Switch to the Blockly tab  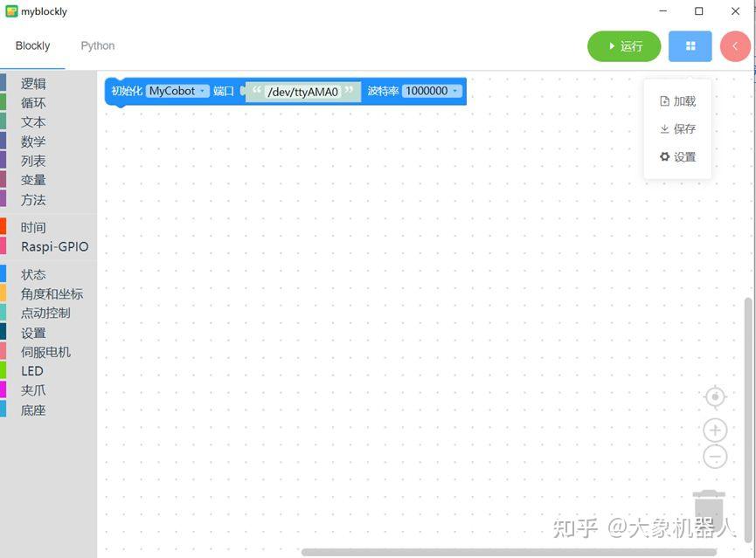coord(32,45)
